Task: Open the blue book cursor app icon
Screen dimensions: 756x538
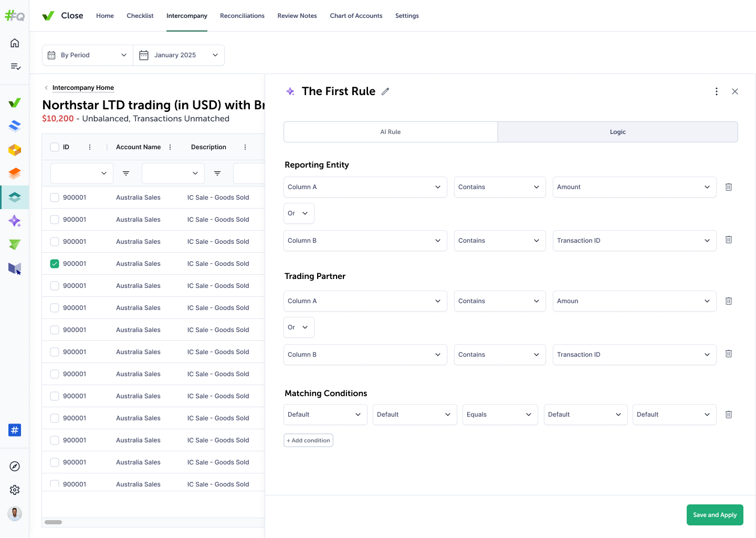Action: 15,268
